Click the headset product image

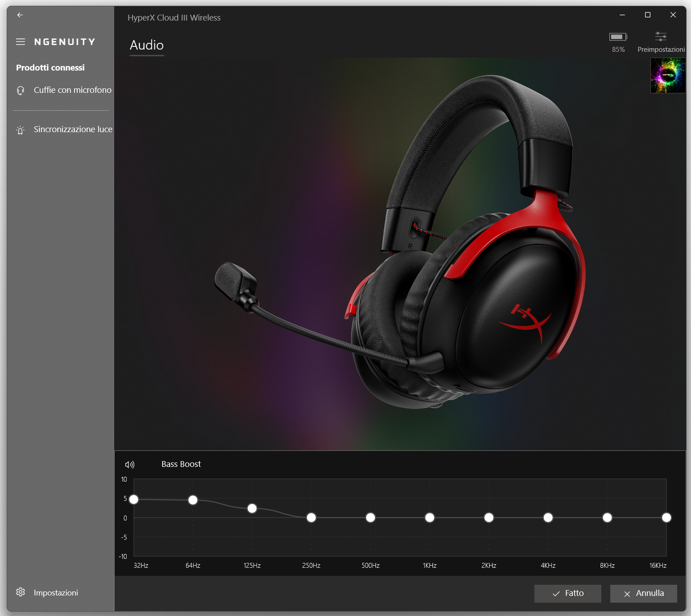400,241
